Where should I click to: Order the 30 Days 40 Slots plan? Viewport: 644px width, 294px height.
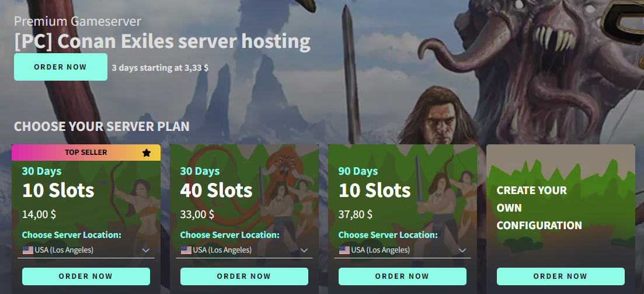click(244, 276)
